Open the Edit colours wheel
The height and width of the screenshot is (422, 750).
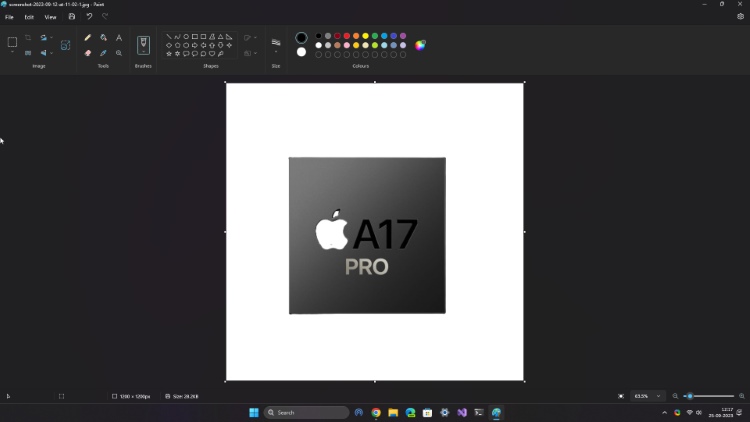click(x=420, y=45)
